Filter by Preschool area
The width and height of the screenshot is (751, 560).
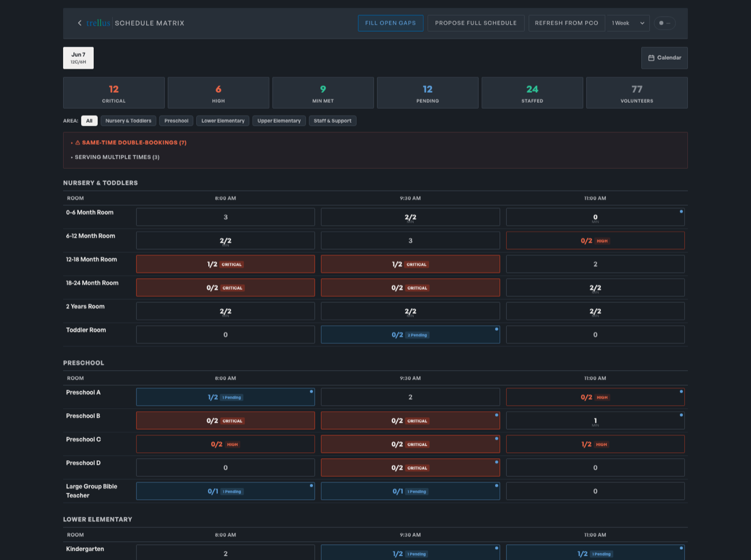176,121
